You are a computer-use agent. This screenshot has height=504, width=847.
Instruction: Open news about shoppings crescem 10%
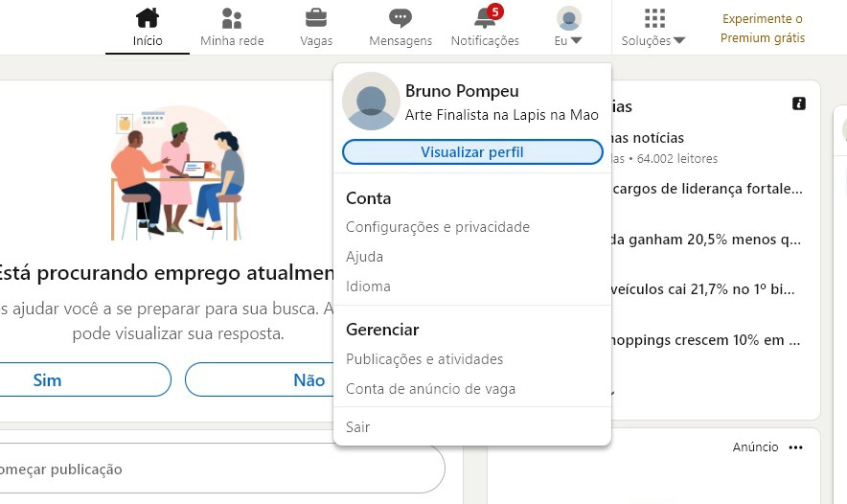coord(705,340)
